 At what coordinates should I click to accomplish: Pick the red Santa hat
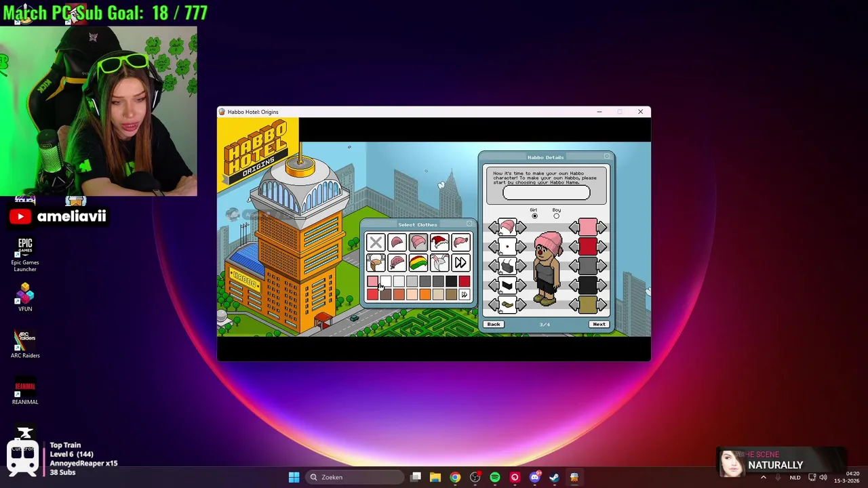(439, 243)
